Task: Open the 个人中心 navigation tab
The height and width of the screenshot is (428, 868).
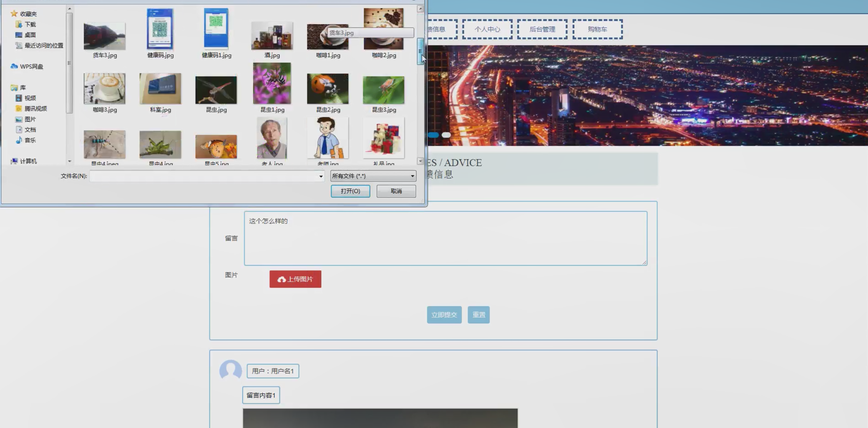Action: 487,29
